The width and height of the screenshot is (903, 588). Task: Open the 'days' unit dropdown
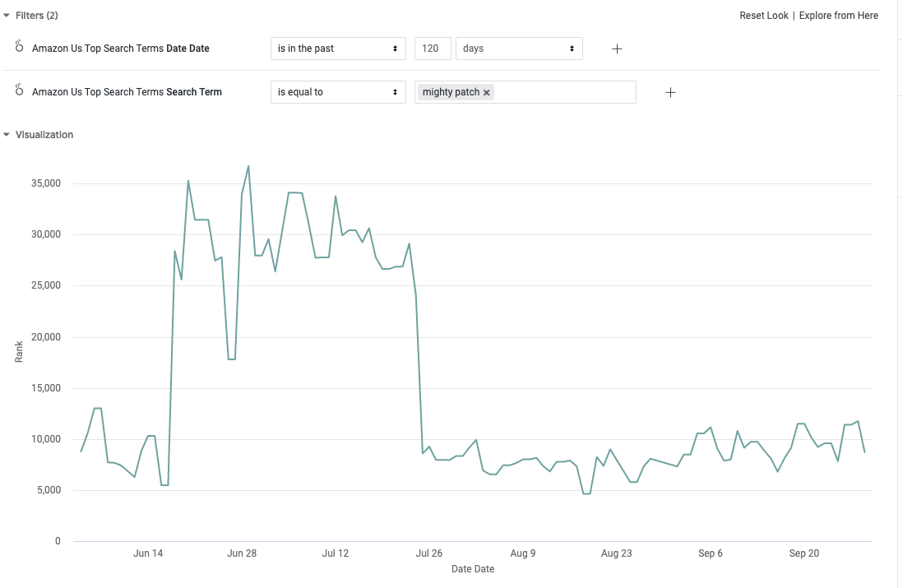tap(518, 49)
